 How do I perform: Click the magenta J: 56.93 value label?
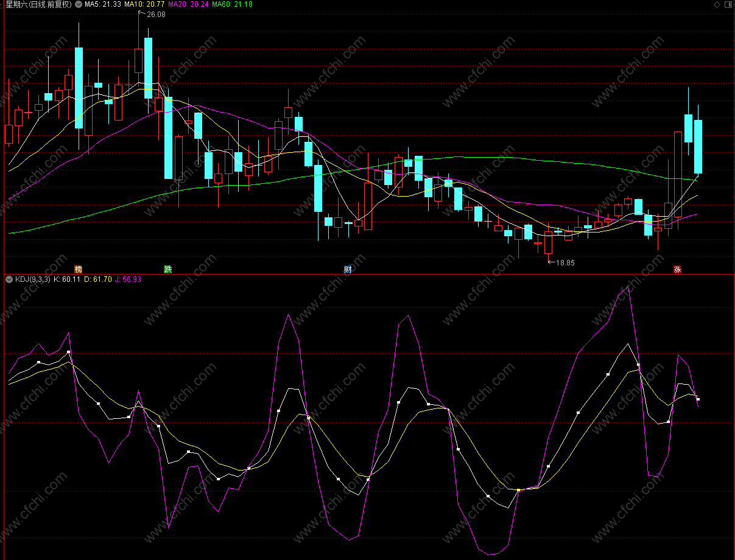(128, 279)
